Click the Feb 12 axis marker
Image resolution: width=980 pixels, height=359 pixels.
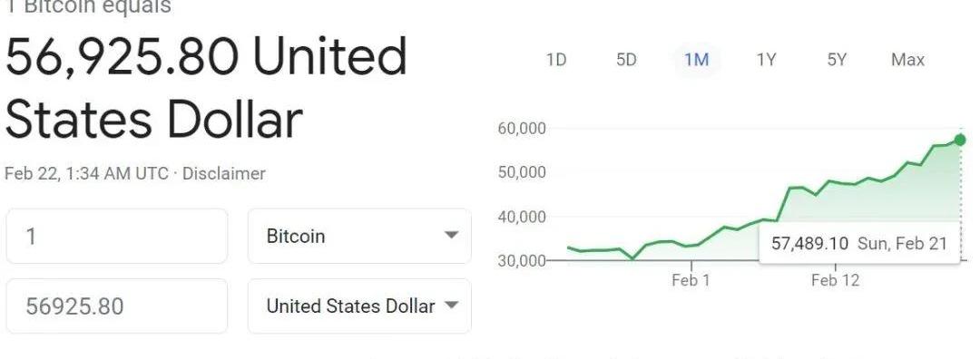[835, 280]
